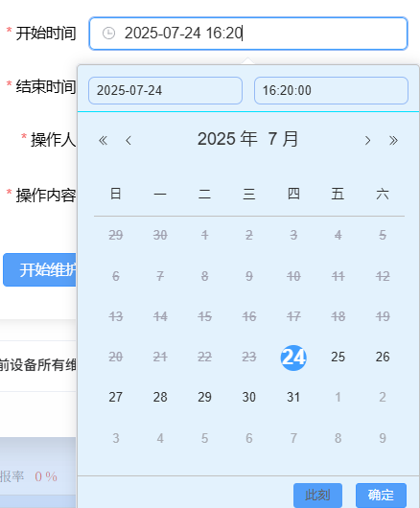The height and width of the screenshot is (508, 420).
Task: Select next-month day 6 in last calendar row
Action: [249, 438]
